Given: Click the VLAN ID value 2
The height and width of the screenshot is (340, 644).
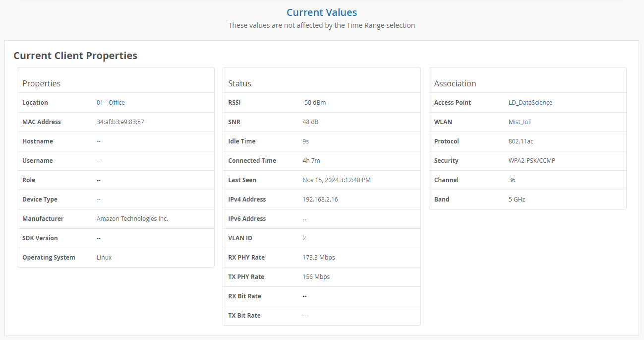Looking at the screenshot, I should pyautogui.click(x=304, y=238).
